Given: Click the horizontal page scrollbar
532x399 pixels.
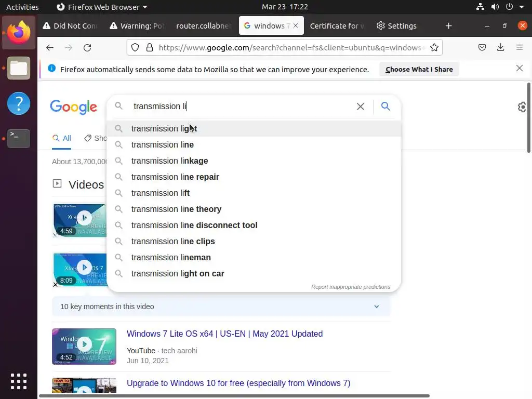Looking at the screenshot, I should (234, 396).
